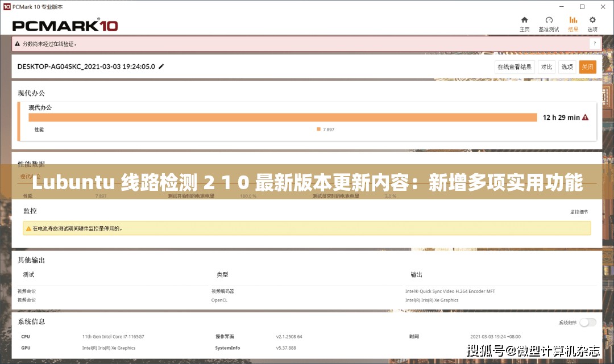Click the 类型 column header
Viewport: 614px width, 364px height.
(222, 274)
